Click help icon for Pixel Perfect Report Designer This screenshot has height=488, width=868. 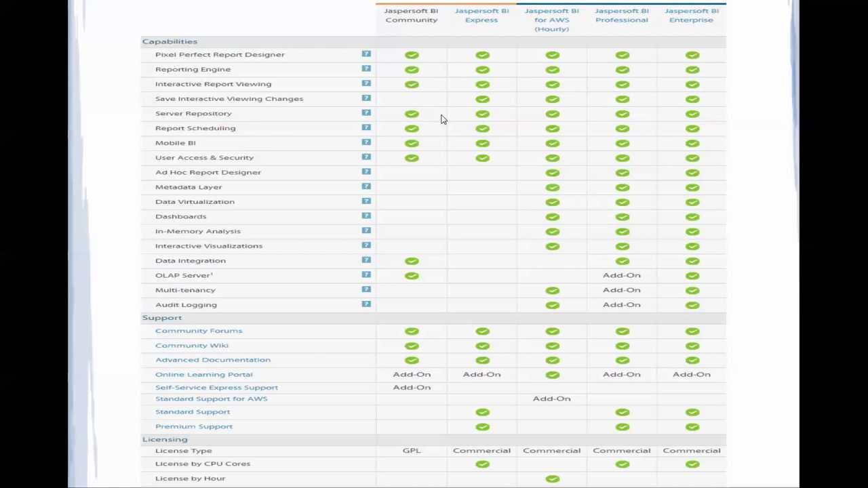pos(366,54)
